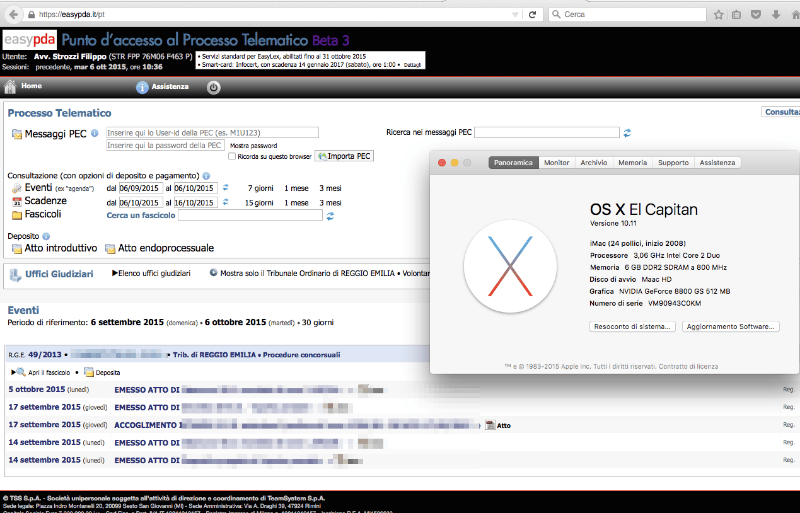Image resolution: width=800 pixels, height=513 pixels.
Task: Go to Home via the house icon
Action: click(x=10, y=86)
